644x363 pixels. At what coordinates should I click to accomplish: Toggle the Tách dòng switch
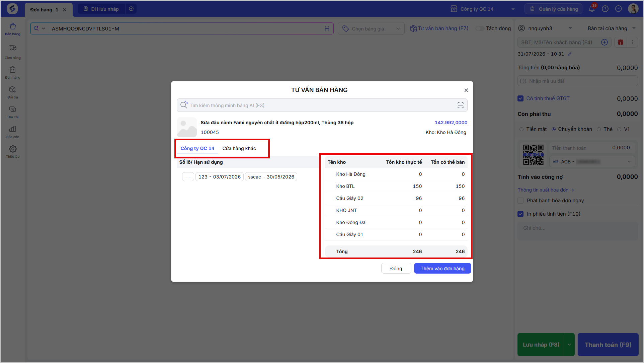click(480, 28)
